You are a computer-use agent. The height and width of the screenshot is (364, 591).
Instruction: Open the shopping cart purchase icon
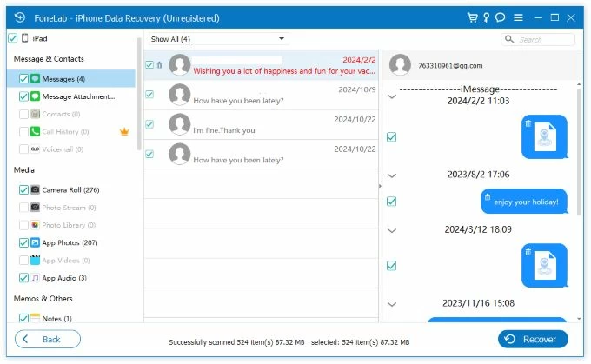[473, 17]
